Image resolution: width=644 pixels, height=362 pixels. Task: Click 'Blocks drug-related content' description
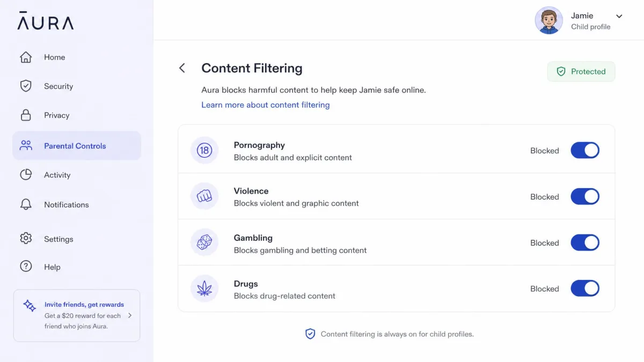click(x=284, y=296)
